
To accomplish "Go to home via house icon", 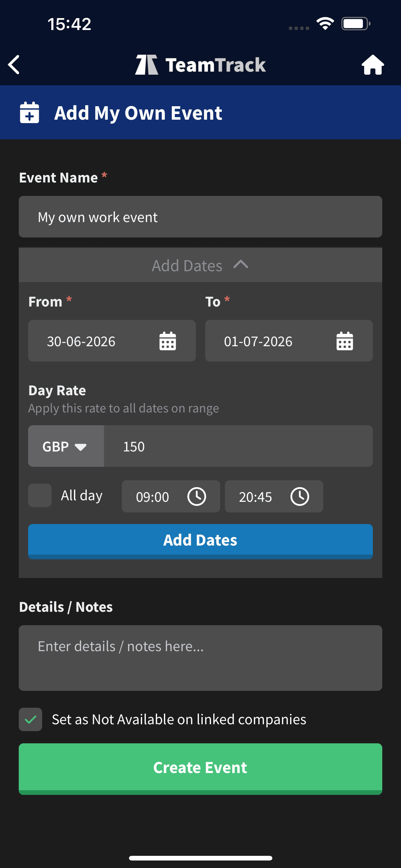I will tap(372, 65).
